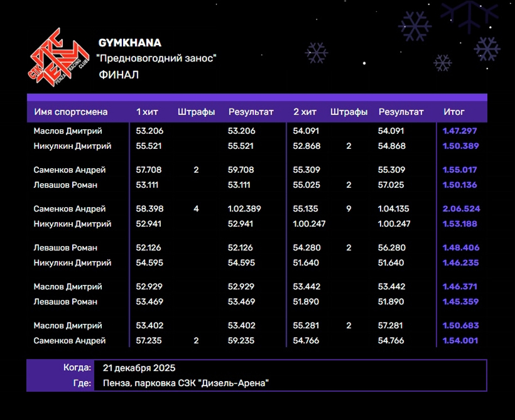Screen dimensions: 515x420
Task: Select the first heat time 58.398
Action: coord(149,209)
